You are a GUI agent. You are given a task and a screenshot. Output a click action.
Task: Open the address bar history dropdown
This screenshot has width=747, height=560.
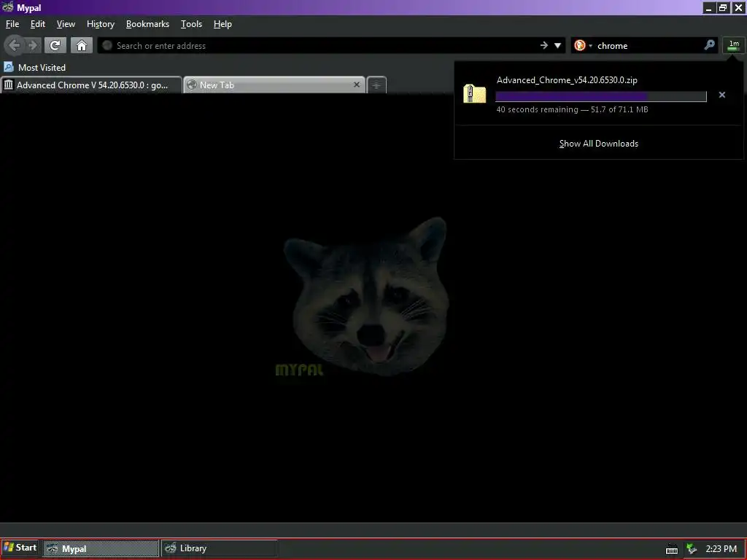coord(557,45)
